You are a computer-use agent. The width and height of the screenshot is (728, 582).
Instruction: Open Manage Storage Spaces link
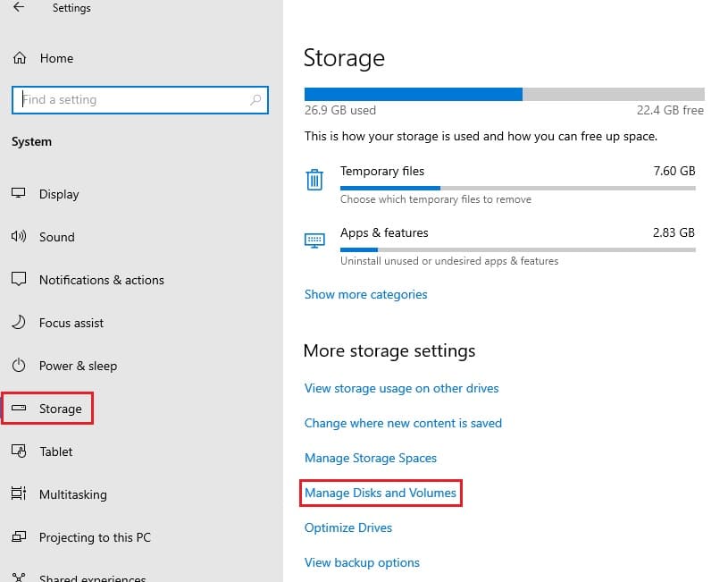click(371, 458)
